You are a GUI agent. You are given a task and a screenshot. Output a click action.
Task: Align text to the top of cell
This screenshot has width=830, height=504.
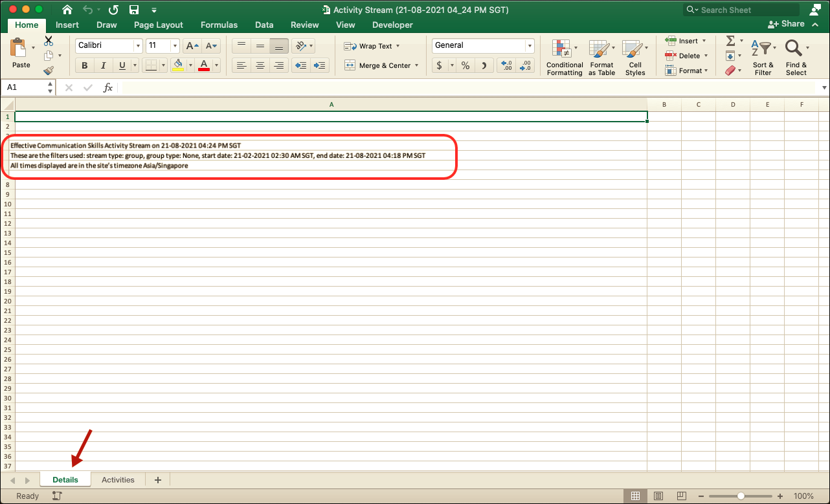pyautogui.click(x=241, y=46)
